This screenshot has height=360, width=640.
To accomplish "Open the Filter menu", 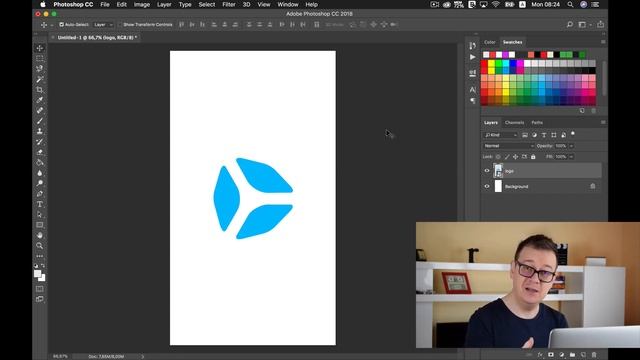I will click(229, 4).
